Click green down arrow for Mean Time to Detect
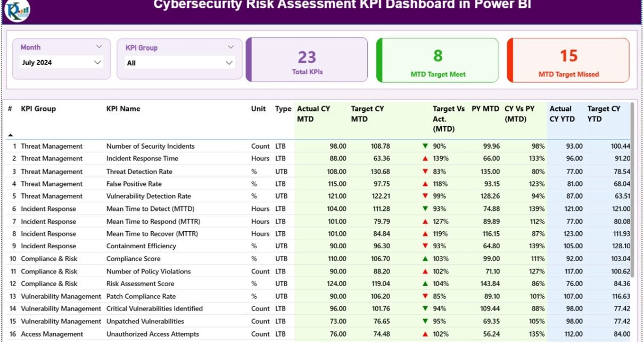The height and width of the screenshot is (342, 644). pyautogui.click(x=425, y=209)
